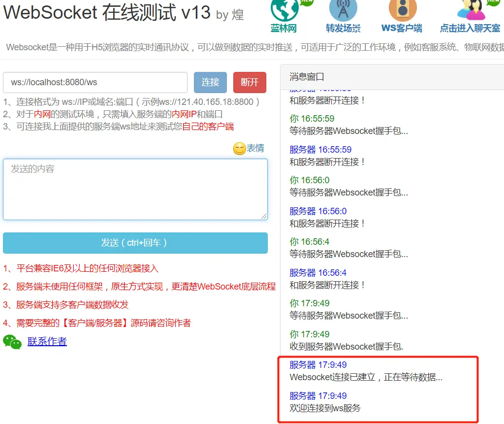Screen dimensions: 504x424
Task: Select the 连接格式为 ws://IP或域名:端口 hint line
Action: point(131,102)
